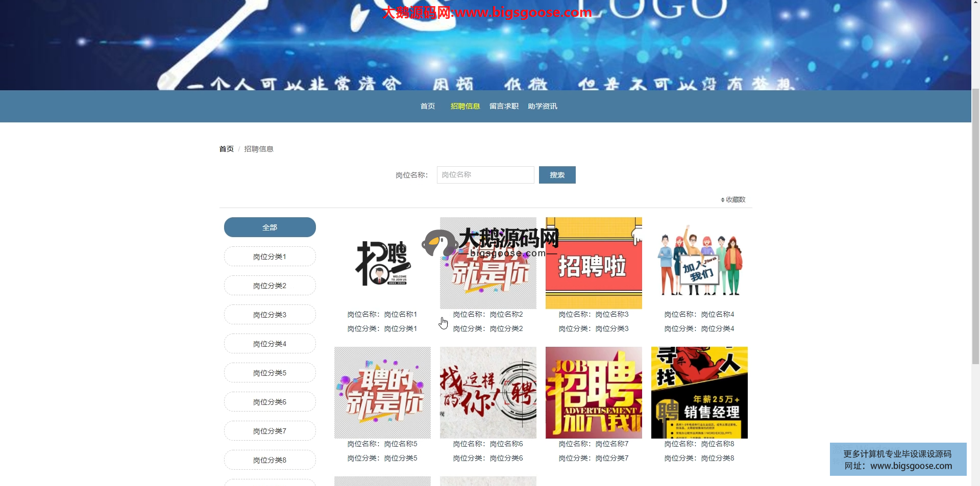Open the 岗位名称1 job thumbnail
Screen dimensions: 980x486
point(382,263)
